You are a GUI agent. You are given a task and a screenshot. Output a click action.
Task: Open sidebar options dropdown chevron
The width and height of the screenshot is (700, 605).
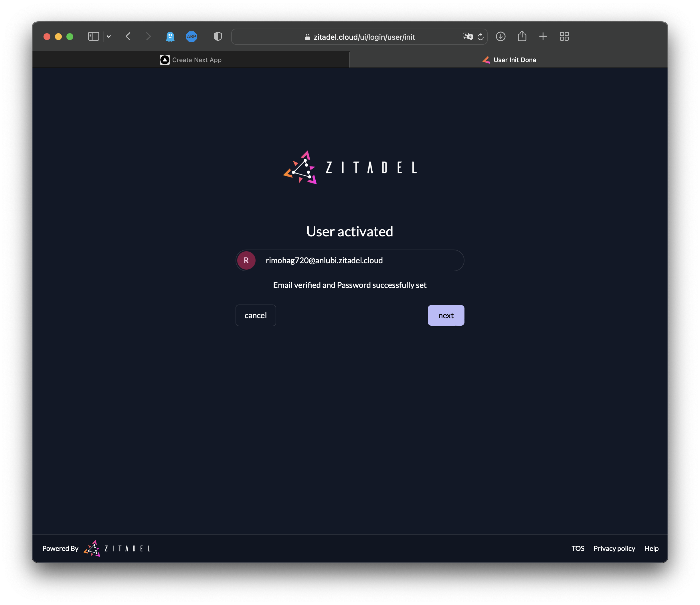coord(109,36)
